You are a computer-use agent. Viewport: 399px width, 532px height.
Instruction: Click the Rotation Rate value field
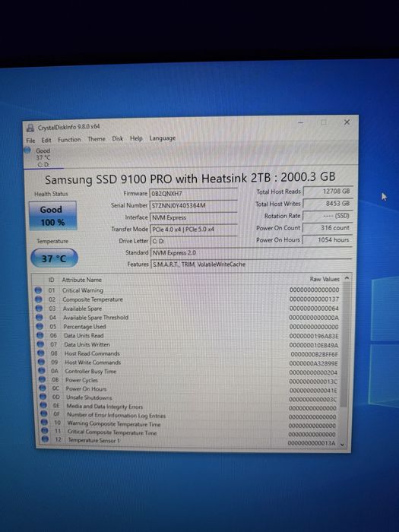(328, 215)
